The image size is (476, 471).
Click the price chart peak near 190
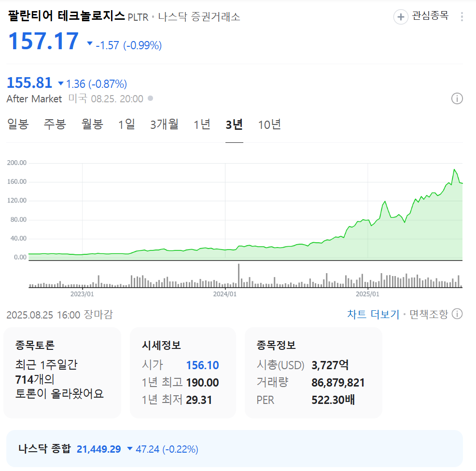[x=454, y=170]
